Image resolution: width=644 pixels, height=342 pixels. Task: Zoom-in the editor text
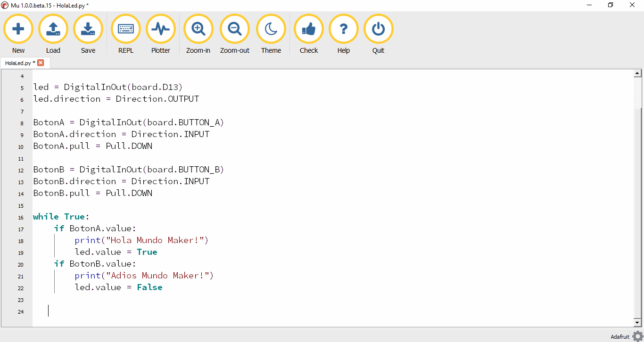click(x=198, y=29)
